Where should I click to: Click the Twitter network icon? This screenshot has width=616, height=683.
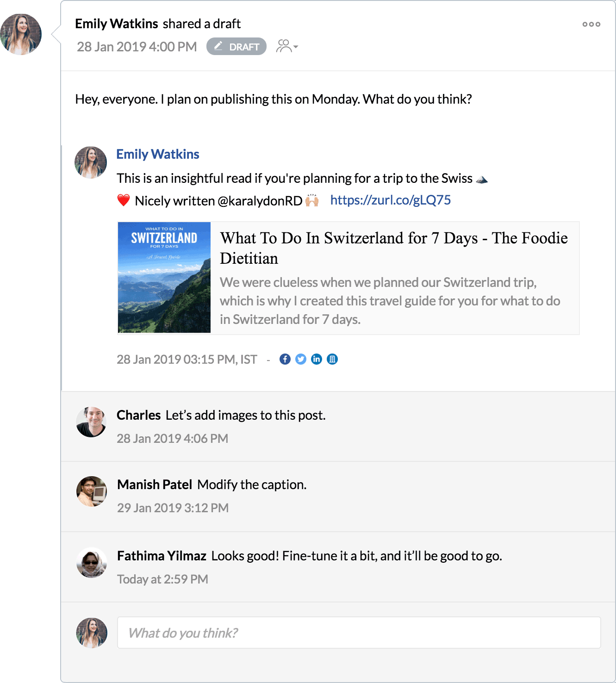(301, 359)
